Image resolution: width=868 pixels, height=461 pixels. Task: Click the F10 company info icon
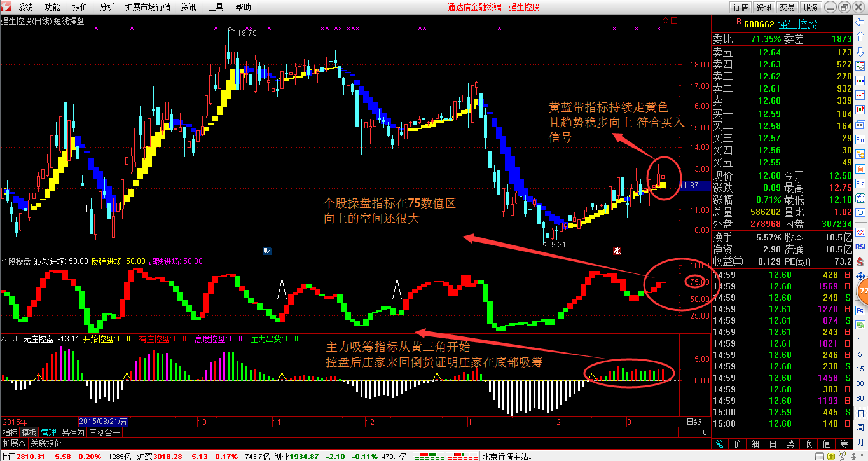coord(860,140)
